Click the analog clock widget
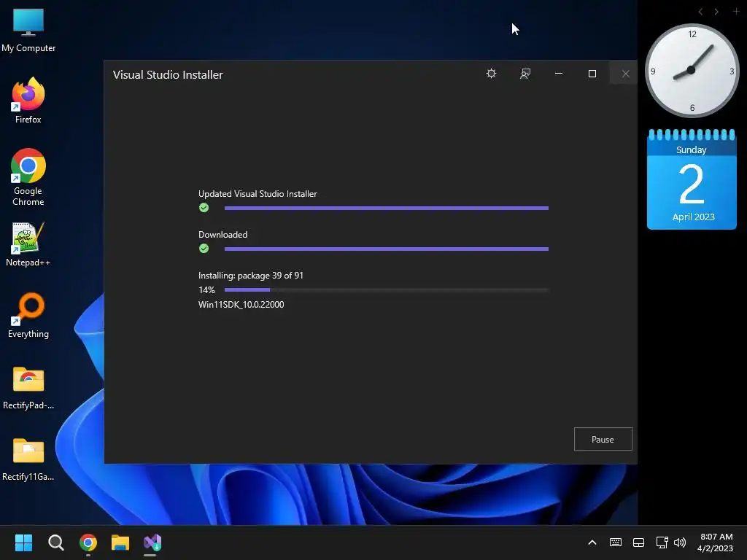Viewport: 747px width, 560px height. [x=692, y=71]
